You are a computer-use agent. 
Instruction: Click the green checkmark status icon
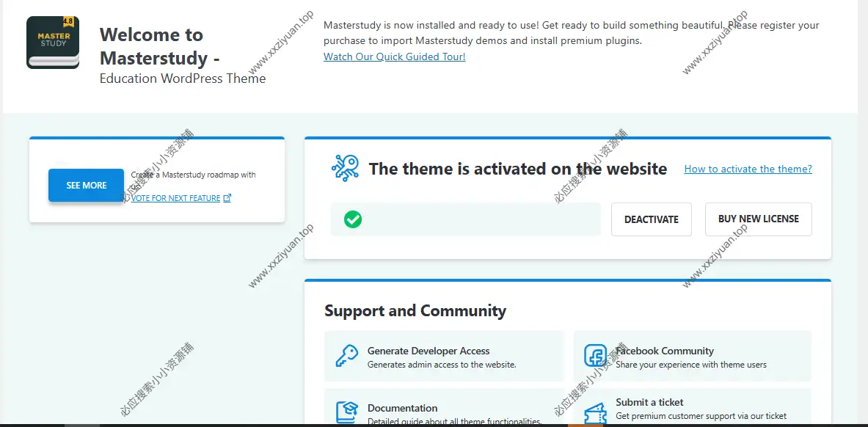pyautogui.click(x=353, y=219)
